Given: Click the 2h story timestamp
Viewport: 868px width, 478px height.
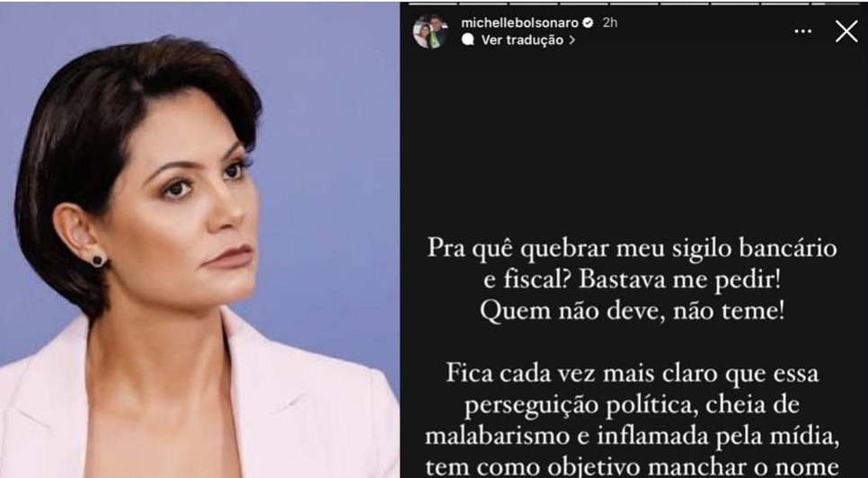Looking at the screenshot, I should click(609, 22).
